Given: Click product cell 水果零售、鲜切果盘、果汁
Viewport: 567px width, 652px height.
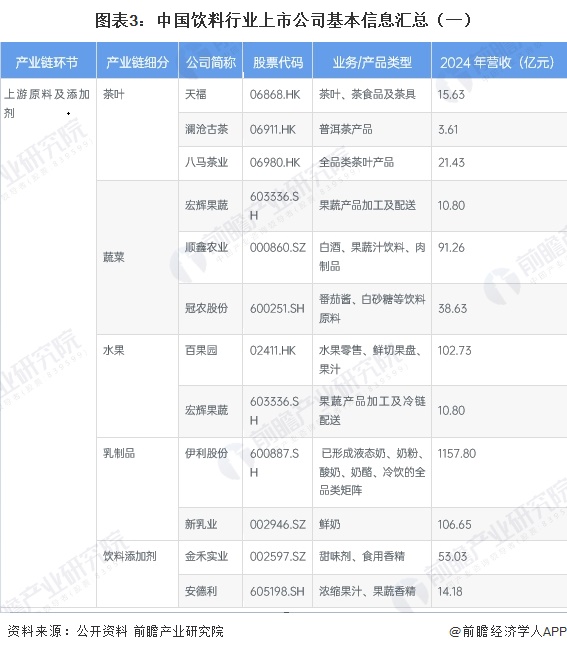Looking at the screenshot, I should pos(371,360).
